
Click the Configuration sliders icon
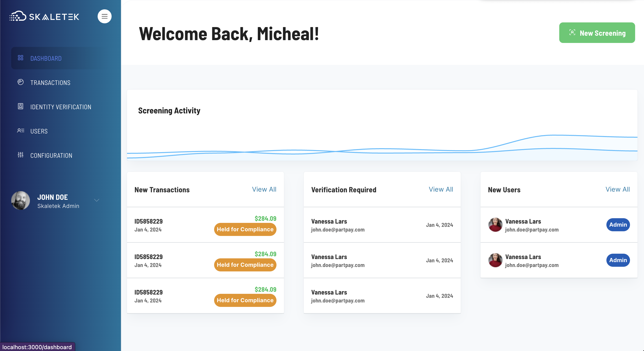[21, 155]
